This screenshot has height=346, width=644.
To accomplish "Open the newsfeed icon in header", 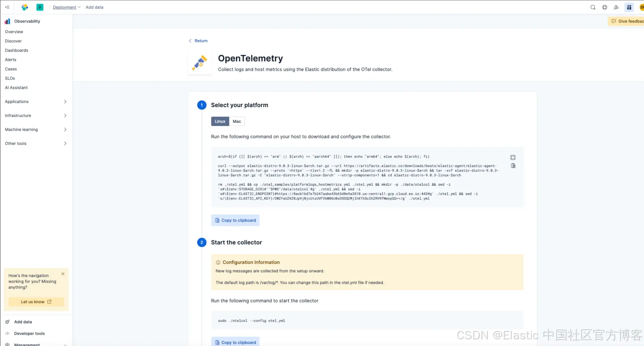I will tap(616, 7).
